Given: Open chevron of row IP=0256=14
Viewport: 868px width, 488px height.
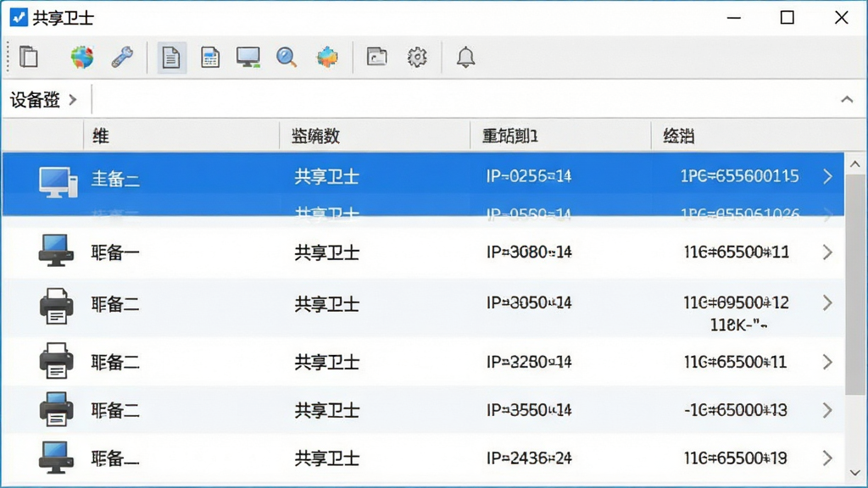Looking at the screenshot, I should (x=827, y=176).
